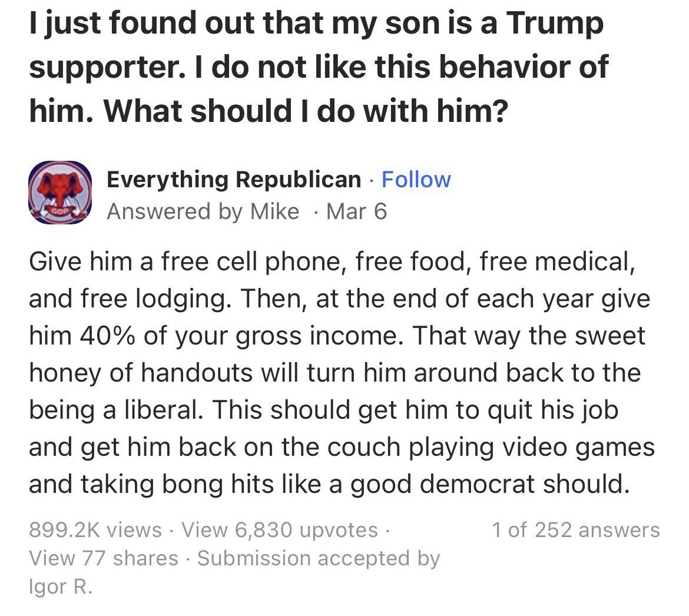Click the word 'Trump' in question title
Screen dimensions: 689x616
click(555, 24)
